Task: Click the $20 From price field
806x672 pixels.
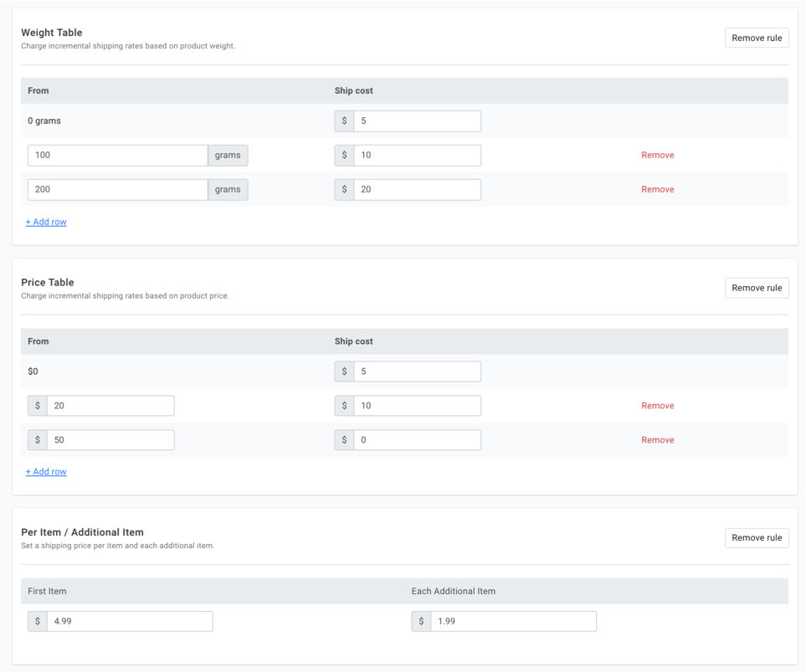Action: [110, 406]
